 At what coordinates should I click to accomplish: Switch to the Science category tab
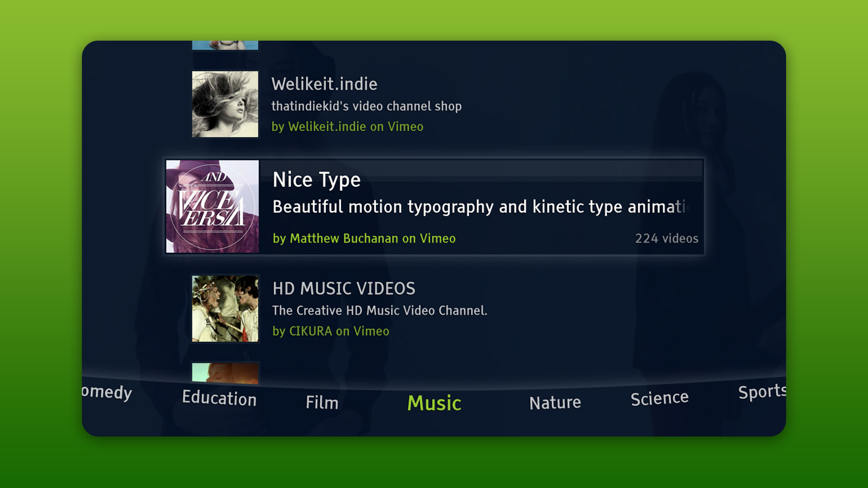(659, 398)
